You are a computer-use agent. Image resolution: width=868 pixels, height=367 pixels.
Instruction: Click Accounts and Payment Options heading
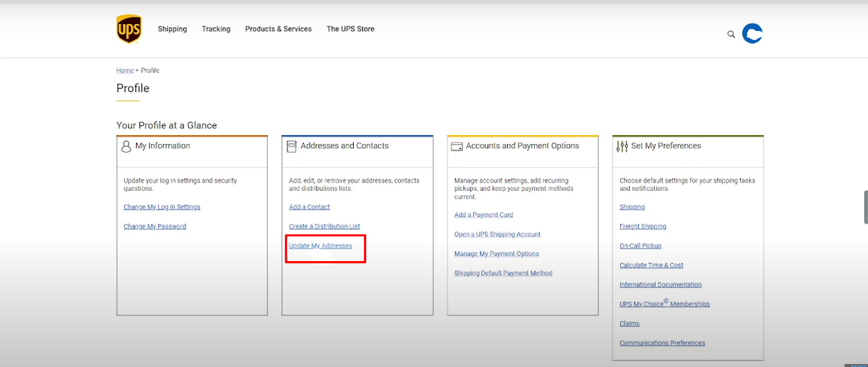coord(522,146)
